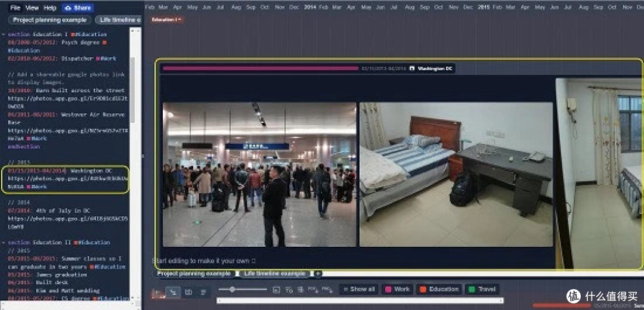Click the green Travel color swatch
This screenshot has height=310, width=644.
pyautogui.click(x=472, y=290)
